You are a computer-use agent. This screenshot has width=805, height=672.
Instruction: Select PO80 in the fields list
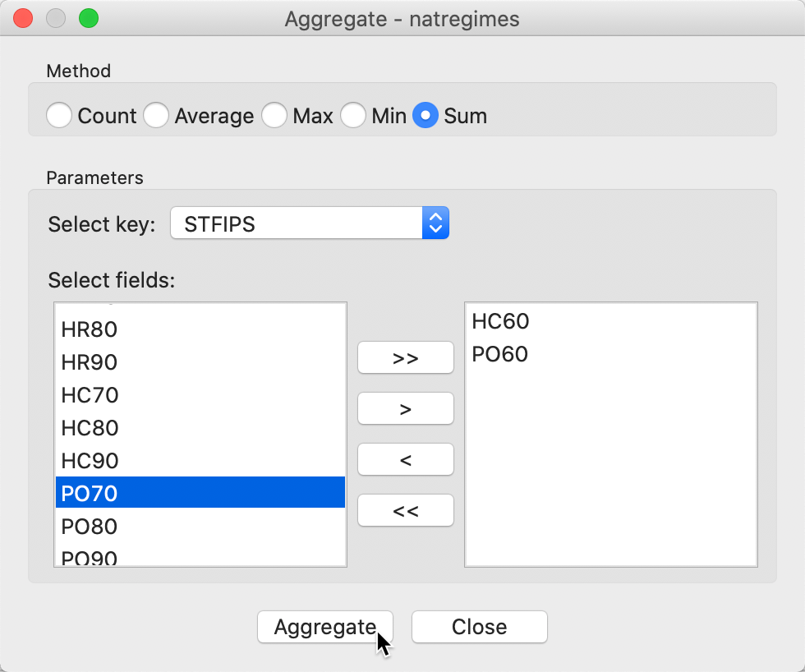pos(200,527)
